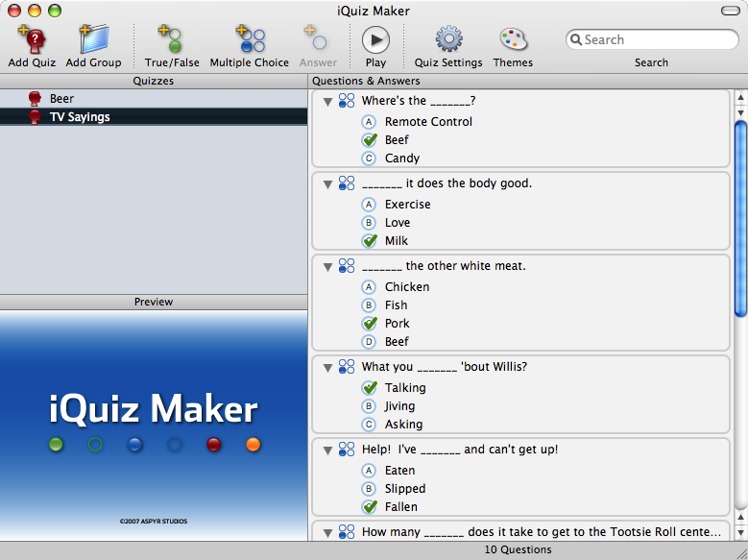Click "Where's the _______?" question text
The width and height of the screenshot is (748, 560).
(x=419, y=101)
